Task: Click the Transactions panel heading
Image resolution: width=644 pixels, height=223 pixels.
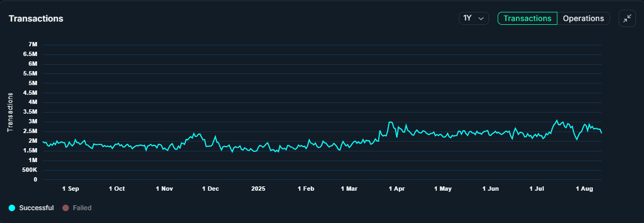Action: [x=36, y=18]
